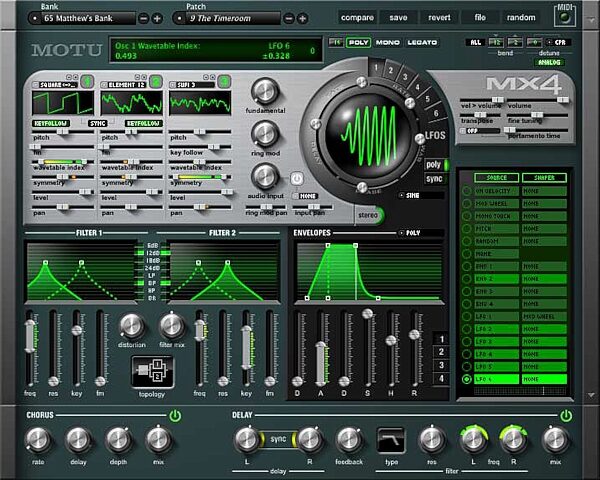Select envelope tab 2
This screenshot has width=600, height=480.
pyautogui.click(x=441, y=352)
